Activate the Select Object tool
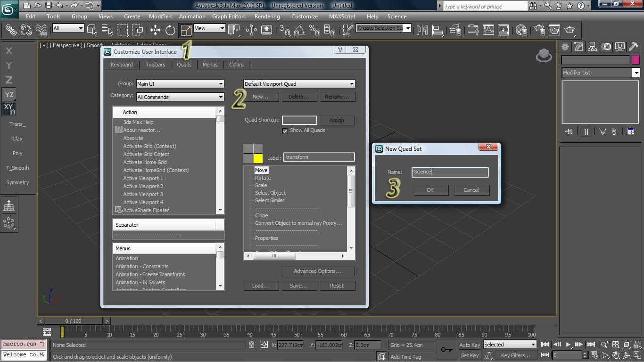The height and width of the screenshot is (362, 644). point(92,30)
